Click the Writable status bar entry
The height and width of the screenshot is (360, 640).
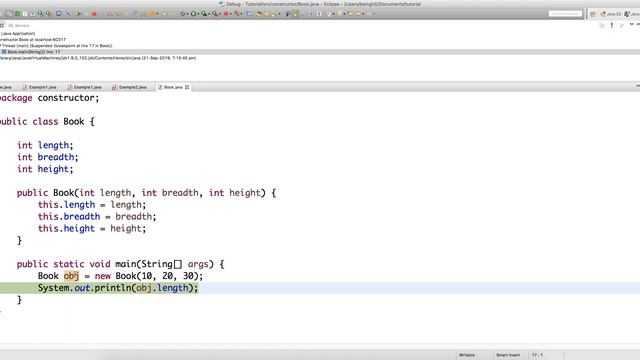pos(467,355)
